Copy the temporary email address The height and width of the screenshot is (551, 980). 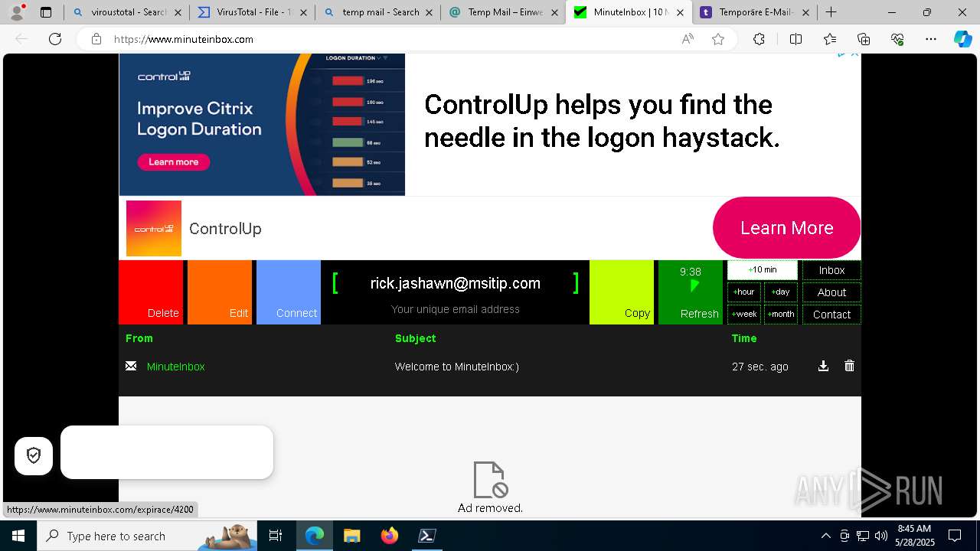point(622,292)
